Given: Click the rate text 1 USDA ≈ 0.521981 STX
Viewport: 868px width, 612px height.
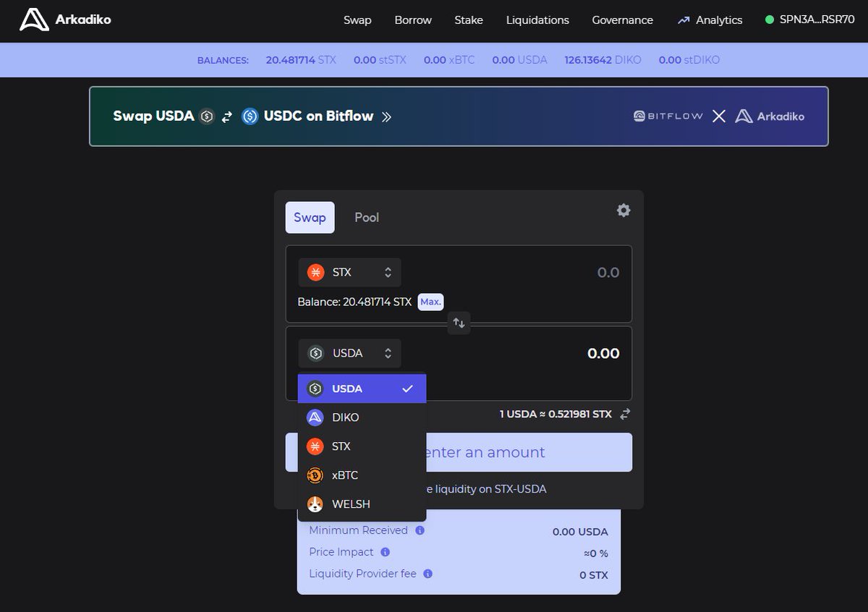Looking at the screenshot, I should click(556, 414).
